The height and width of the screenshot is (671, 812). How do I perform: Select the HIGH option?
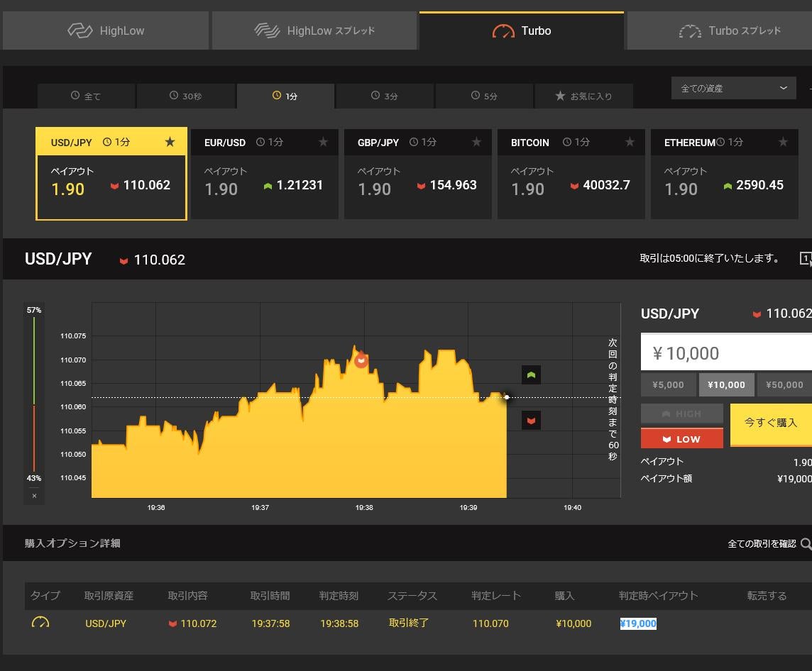tap(681, 414)
